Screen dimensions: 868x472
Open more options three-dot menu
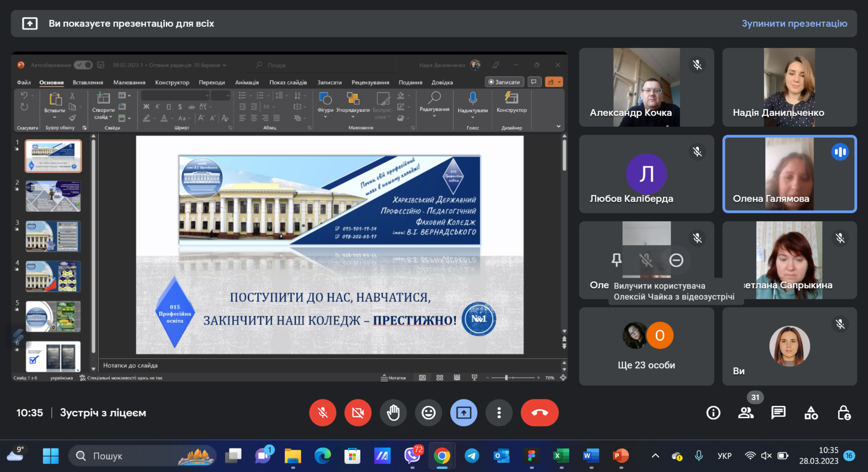(x=499, y=412)
